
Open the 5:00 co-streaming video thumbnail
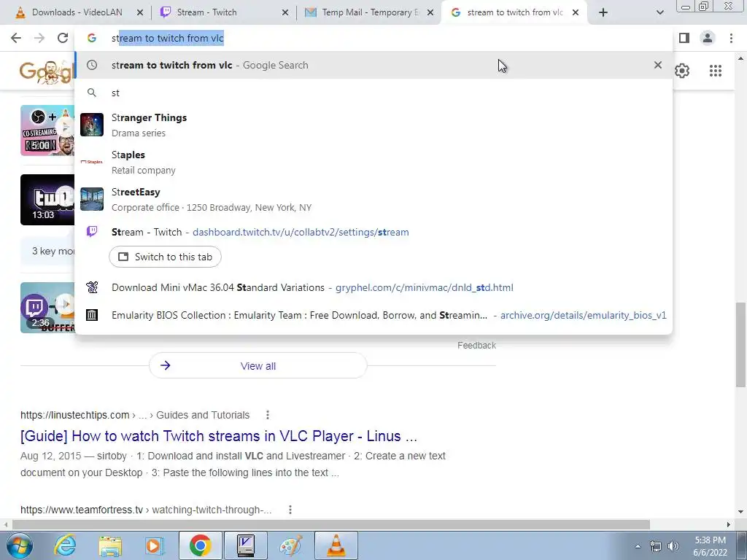tap(47, 130)
